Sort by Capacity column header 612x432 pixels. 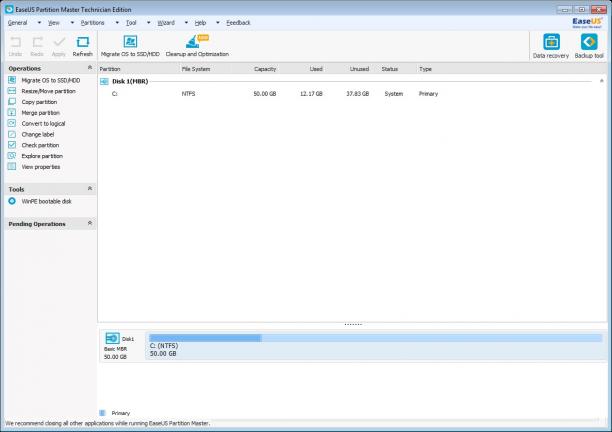point(265,69)
